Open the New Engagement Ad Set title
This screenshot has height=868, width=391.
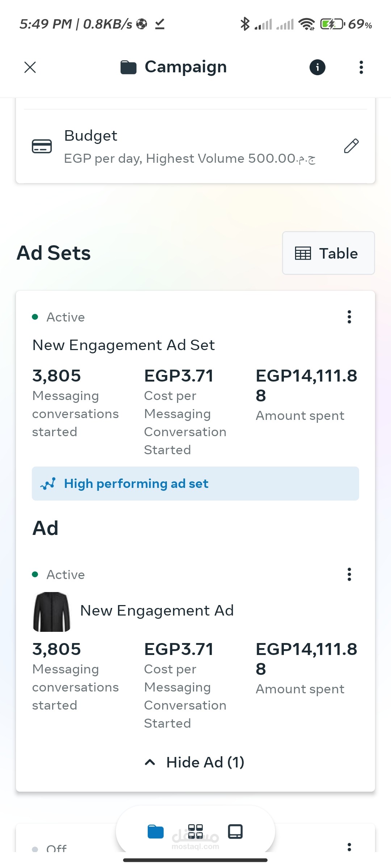[x=123, y=345]
